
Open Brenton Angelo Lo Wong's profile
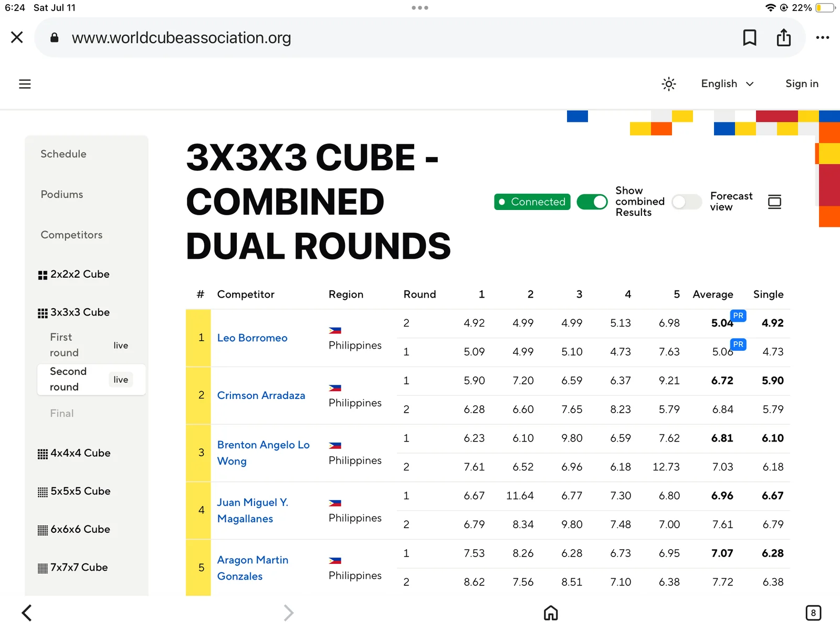tap(263, 453)
